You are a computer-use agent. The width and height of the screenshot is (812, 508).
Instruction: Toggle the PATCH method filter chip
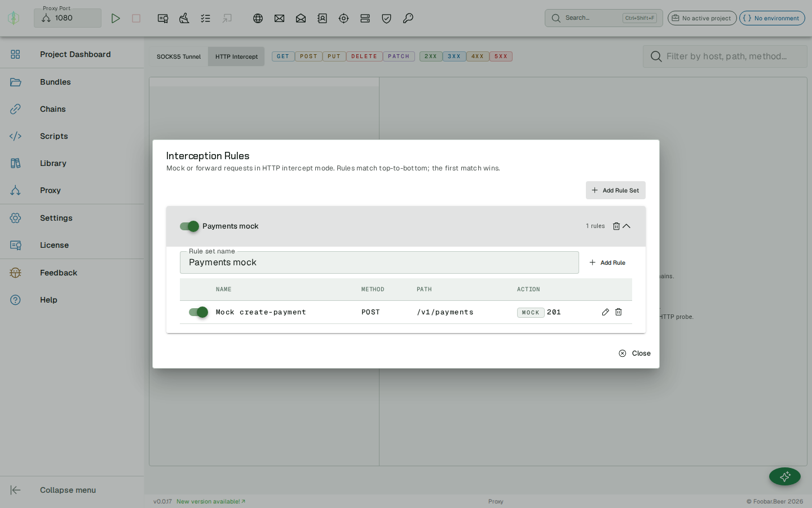tap(399, 56)
